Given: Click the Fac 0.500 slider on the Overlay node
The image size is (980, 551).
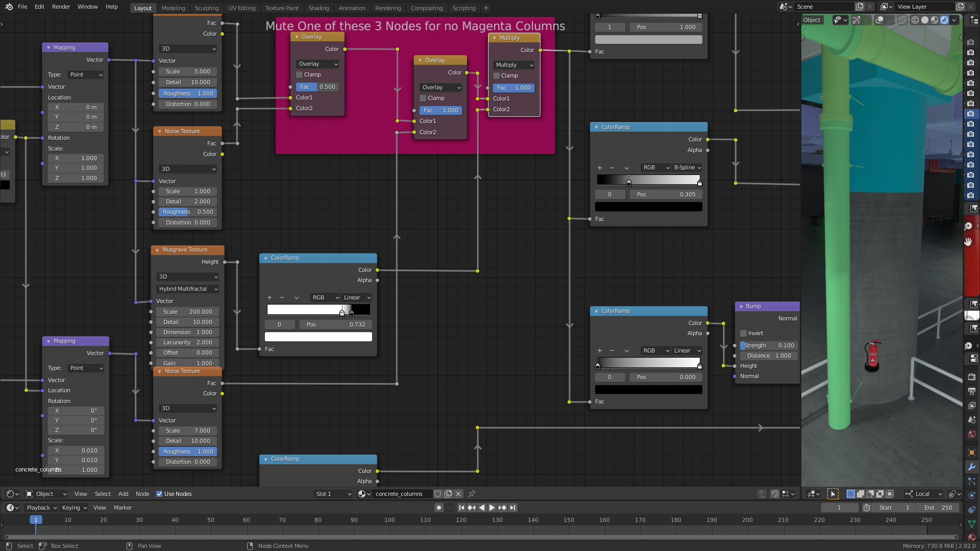Looking at the screenshot, I should [x=317, y=87].
